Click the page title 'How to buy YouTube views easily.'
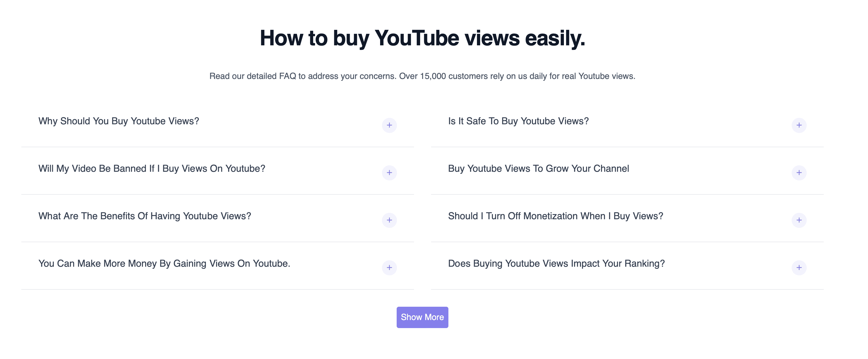 pos(422,39)
